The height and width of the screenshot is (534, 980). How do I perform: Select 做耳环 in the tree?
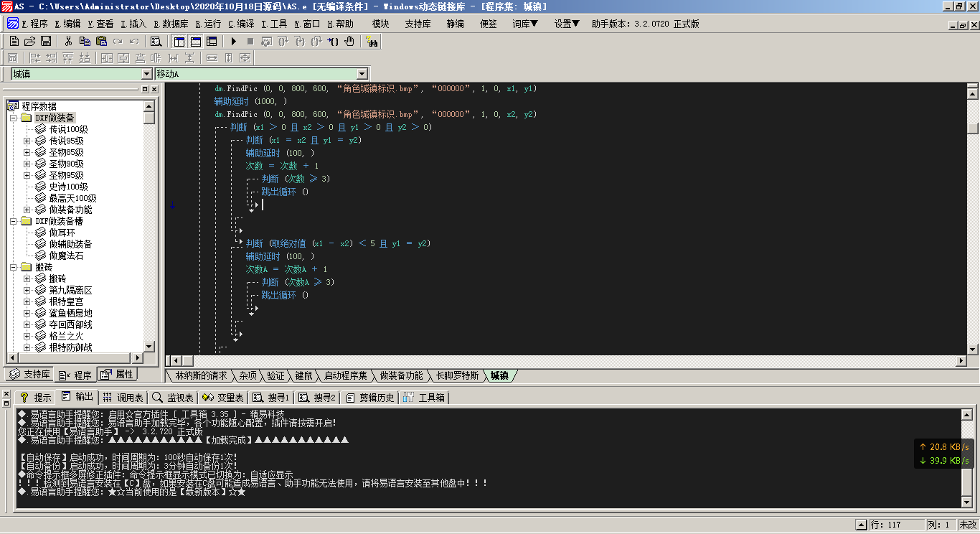[x=62, y=233]
